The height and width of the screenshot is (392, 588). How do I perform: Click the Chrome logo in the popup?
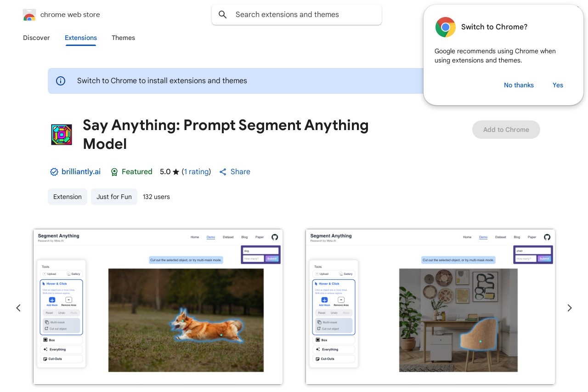point(446,27)
